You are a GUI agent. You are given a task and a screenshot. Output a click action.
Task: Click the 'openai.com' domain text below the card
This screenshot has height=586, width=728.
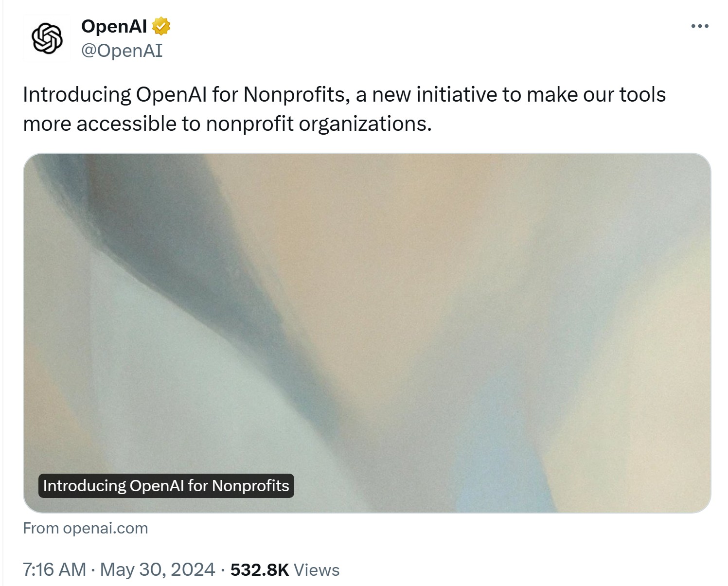(106, 529)
